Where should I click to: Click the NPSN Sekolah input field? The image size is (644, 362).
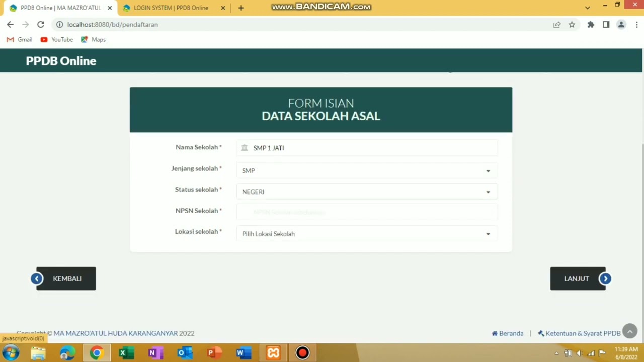[367, 212]
